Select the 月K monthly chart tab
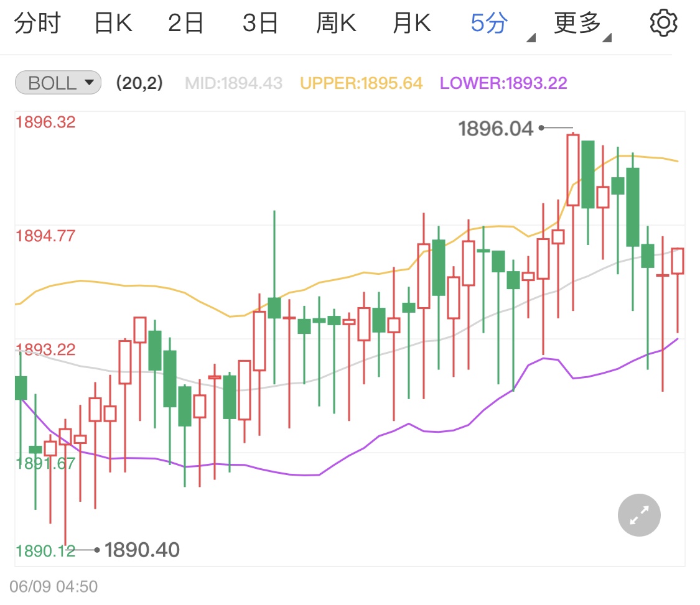 tap(411, 24)
